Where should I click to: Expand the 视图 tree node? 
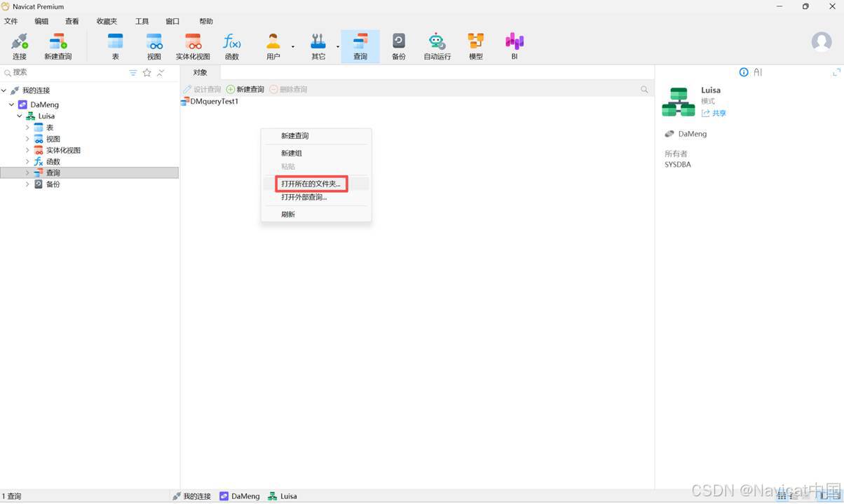tap(27, 139)
